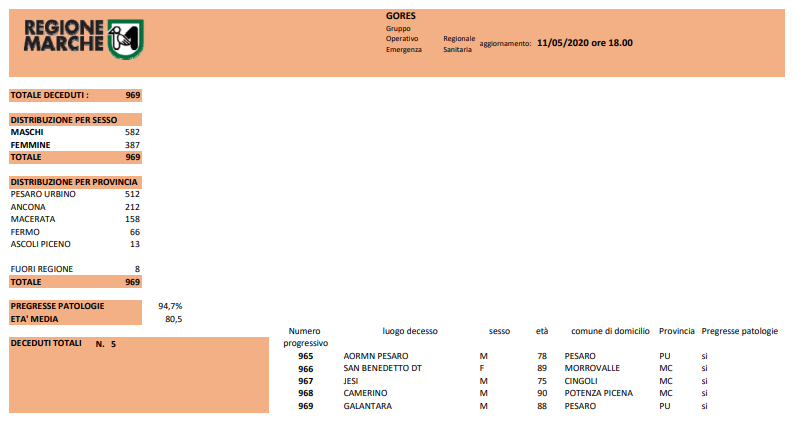Click the Regione Marche shield logo

[x=126, y=39]
